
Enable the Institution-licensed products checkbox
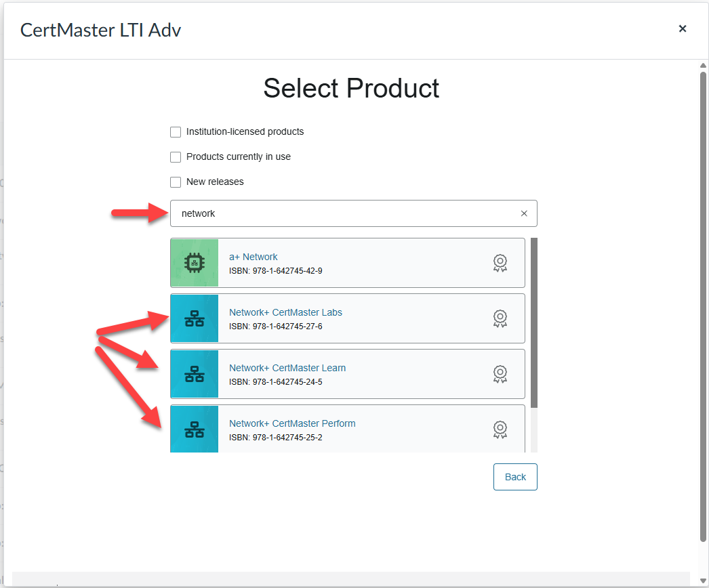(176, 132)
